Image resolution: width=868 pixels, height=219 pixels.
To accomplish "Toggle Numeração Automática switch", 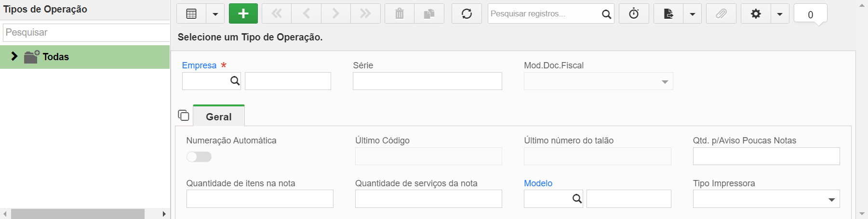I will click(x=199, y=157).
